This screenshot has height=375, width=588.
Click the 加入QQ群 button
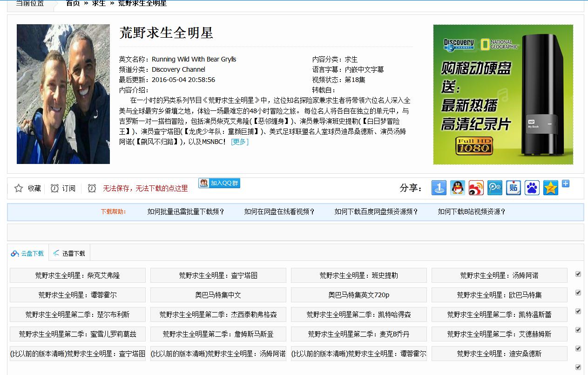point(219,183)
